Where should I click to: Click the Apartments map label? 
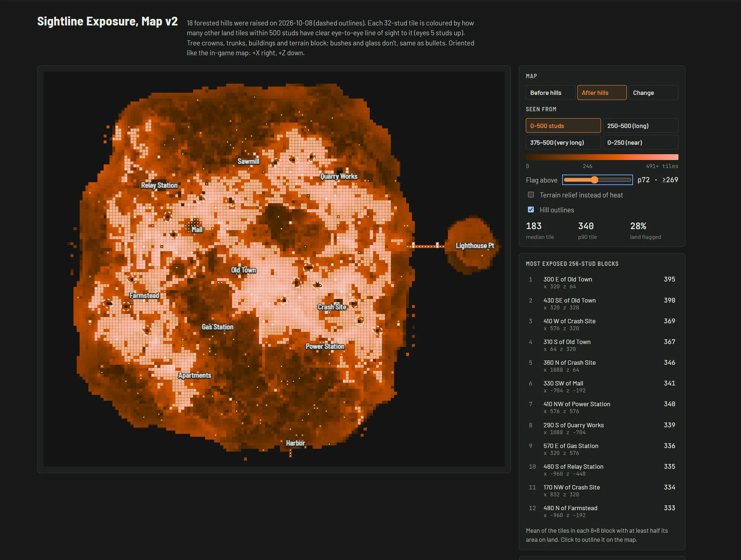(195, 376)
